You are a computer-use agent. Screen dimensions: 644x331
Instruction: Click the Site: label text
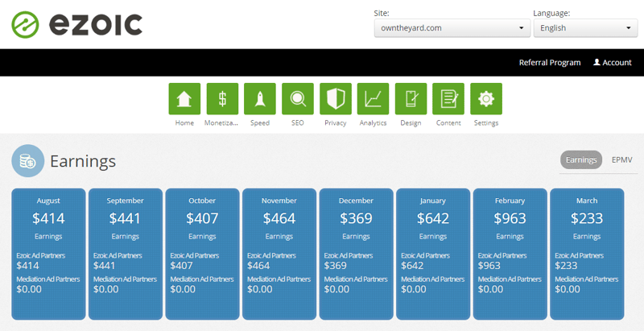(382, 13)
